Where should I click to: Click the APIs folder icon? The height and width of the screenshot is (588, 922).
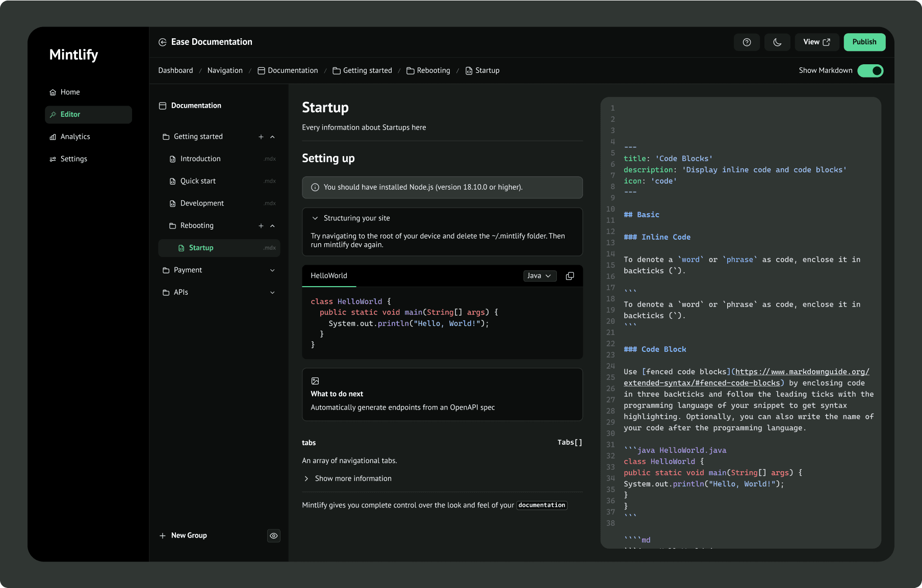tap(166, 293)
